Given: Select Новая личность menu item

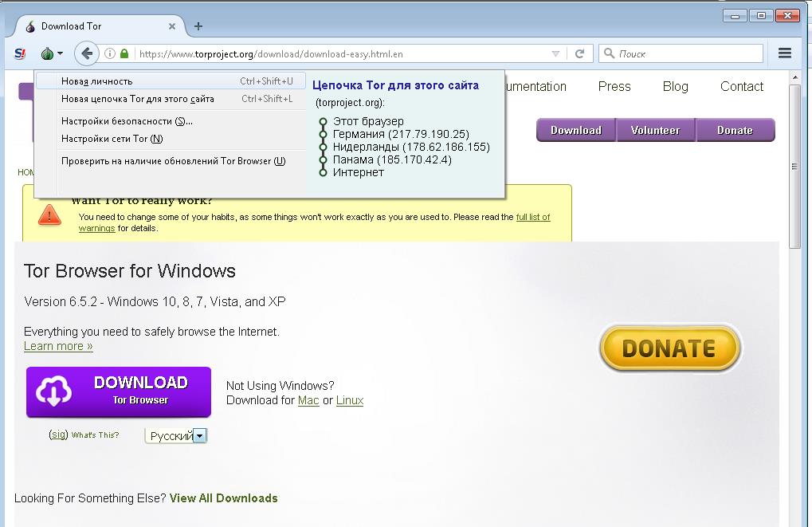Looking at the screenshot, I should click(171, 81).
